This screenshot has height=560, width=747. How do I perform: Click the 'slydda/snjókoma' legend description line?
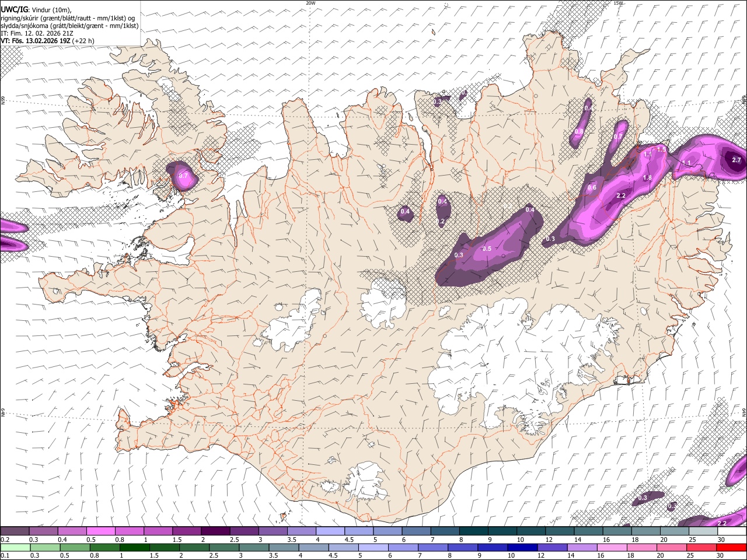pos(69,26)
